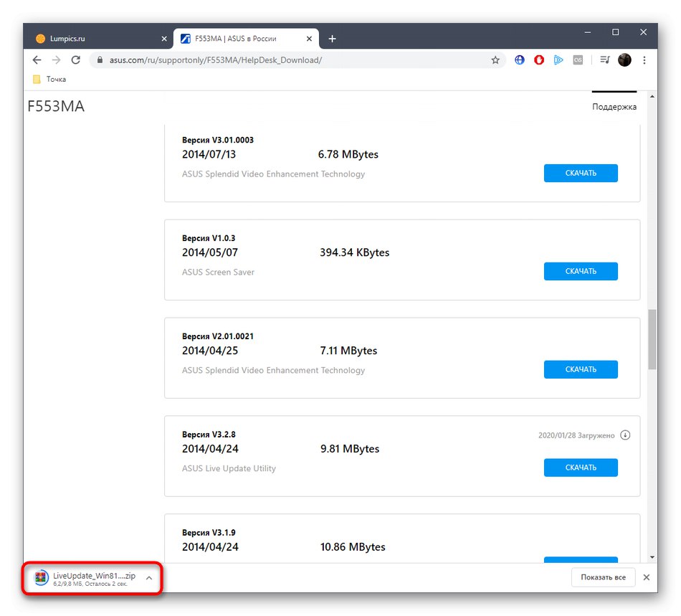Image resolution: width=681 pixels, height=616 pixels.
Task: Open Chrome's three-dot menu
Action: click(644, 60)
